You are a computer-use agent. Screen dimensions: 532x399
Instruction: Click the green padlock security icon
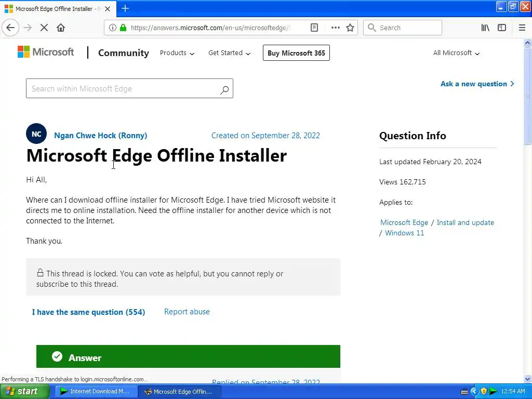click(123, 28)
